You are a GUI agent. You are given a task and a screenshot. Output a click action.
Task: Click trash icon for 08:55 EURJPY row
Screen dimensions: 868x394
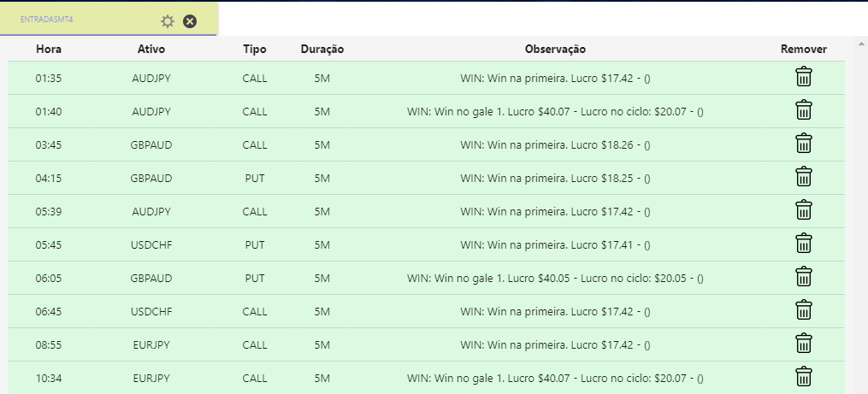pyautogui.click(x=804, y=344)
